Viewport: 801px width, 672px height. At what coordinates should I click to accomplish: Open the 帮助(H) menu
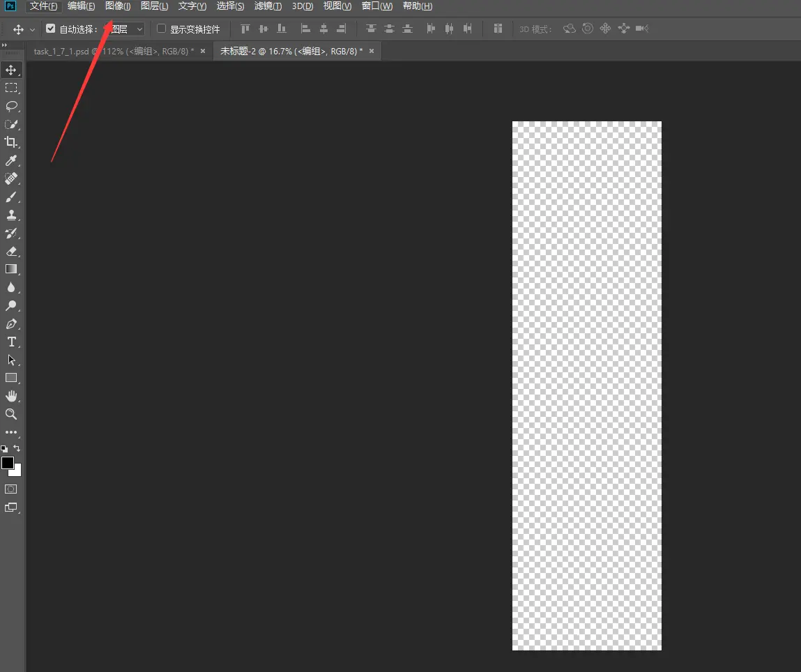[418, 6]
